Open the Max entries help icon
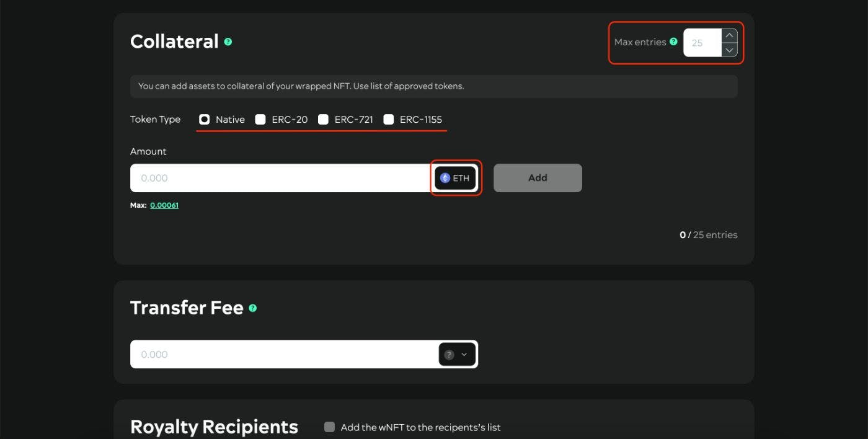 pyautogui.click(x=673, y=42)
